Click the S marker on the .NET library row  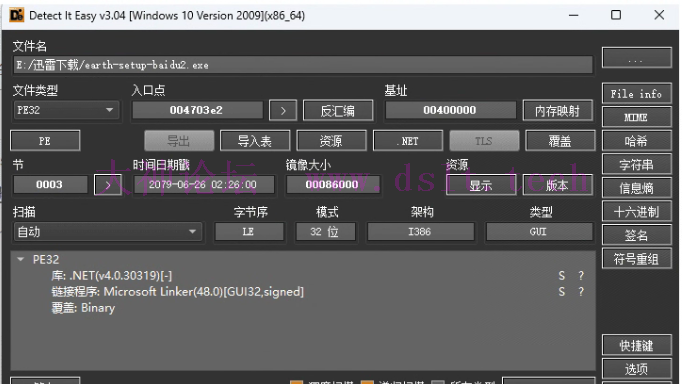(x=562, y=276)
